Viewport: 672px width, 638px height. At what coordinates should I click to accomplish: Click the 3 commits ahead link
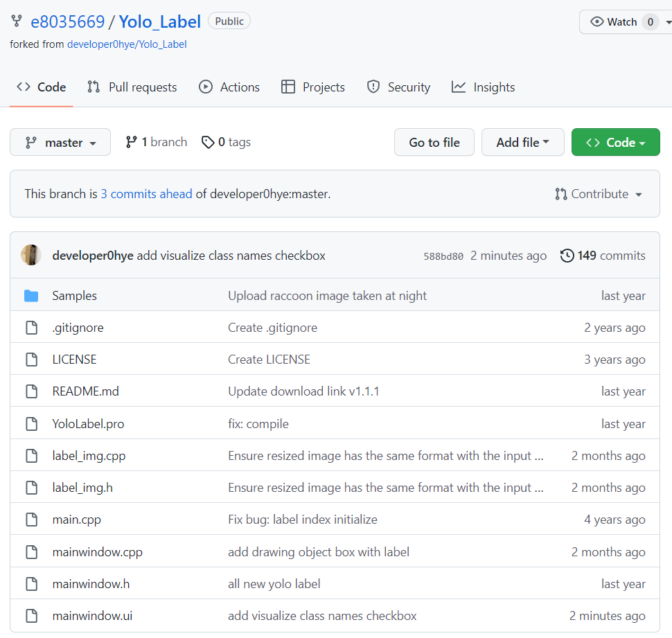pyautogui.click(x=147, y=194)
